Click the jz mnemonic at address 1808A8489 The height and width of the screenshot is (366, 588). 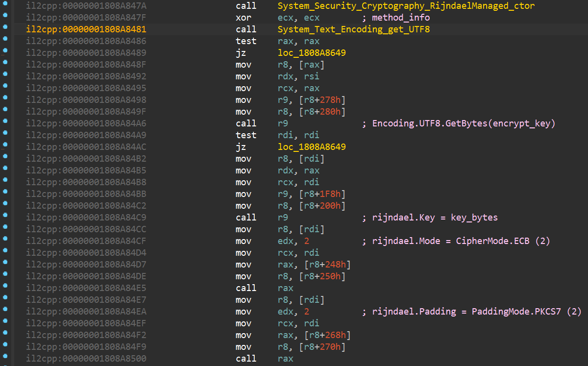(241, 53)
